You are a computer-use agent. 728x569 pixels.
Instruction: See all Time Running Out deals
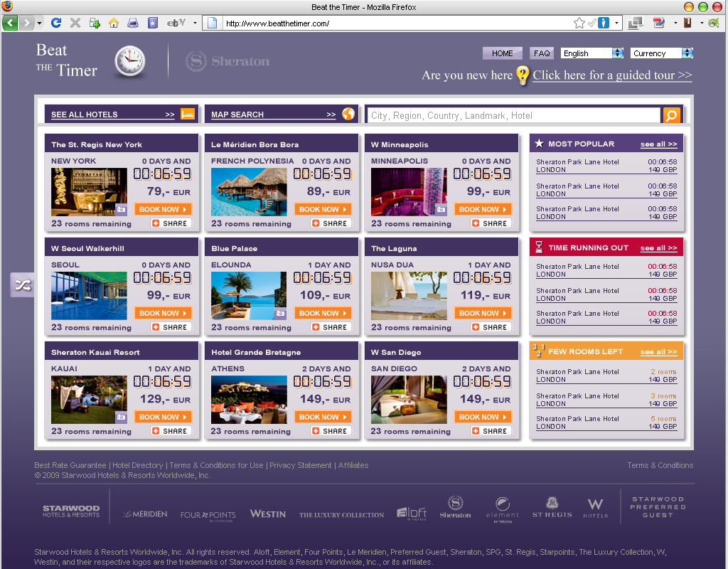click(658, 248)
